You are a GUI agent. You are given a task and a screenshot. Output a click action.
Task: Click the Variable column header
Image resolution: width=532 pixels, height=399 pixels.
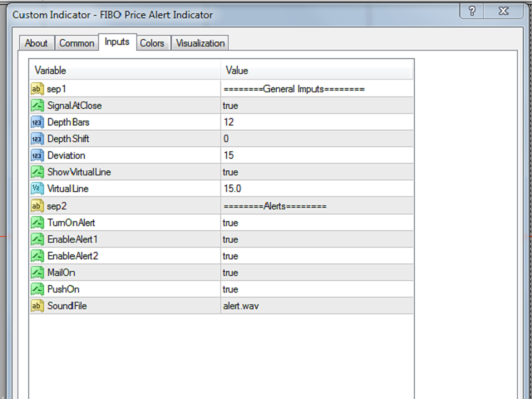click(125, 71)
